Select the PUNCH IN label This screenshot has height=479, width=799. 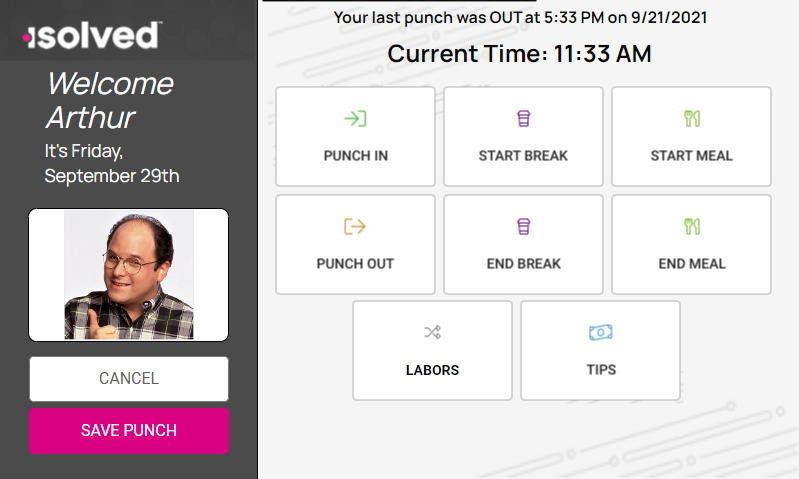point(355,156)
